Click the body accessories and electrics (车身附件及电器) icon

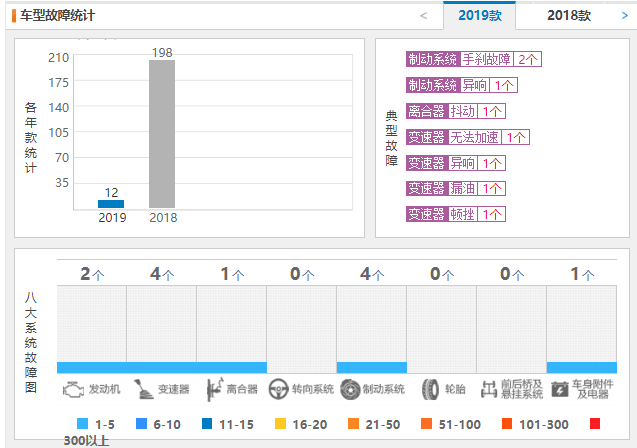click(559, 389)
